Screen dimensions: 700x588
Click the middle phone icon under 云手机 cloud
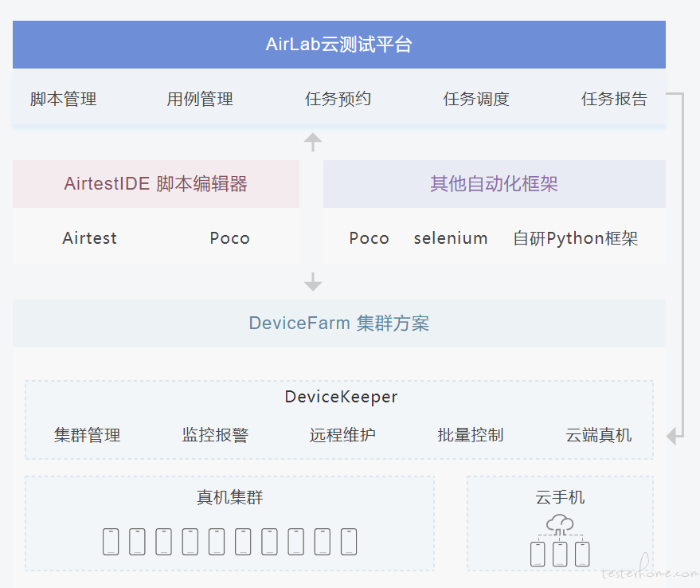coord(560,554)
